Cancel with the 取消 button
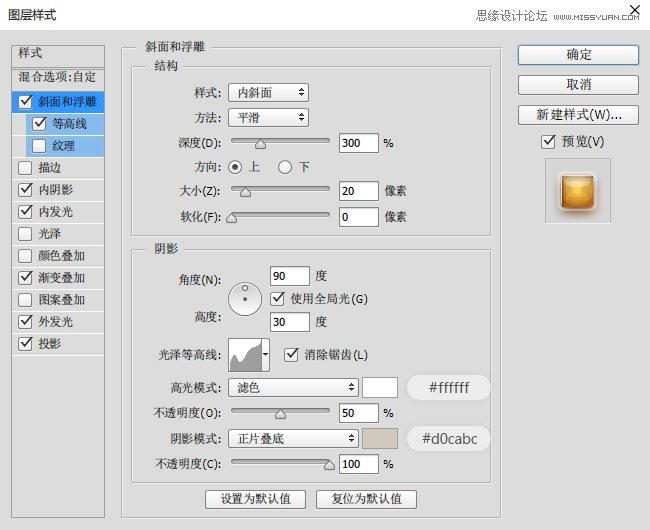 (578, 85)
